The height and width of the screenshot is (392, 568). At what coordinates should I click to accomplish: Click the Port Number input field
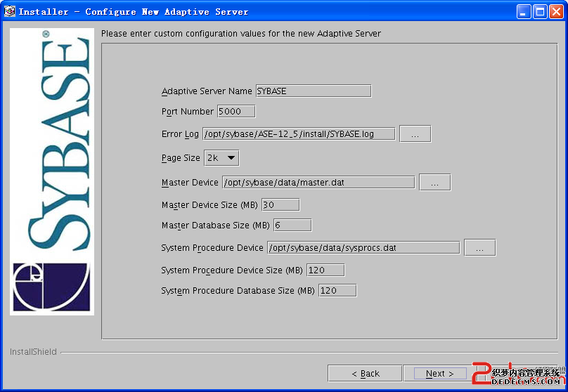pos(236,112)
